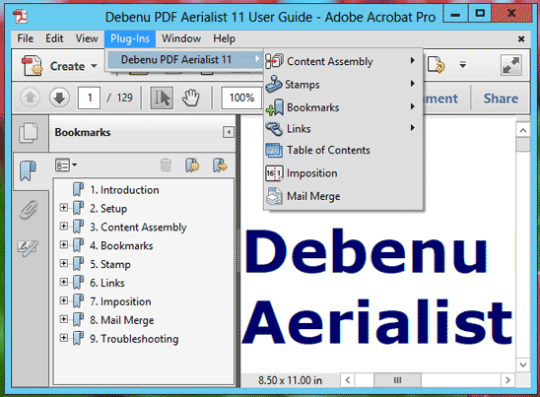This screenshot has height=397, width=540.
Task: Close the document with menu bar X
Action: click(521, 39)
